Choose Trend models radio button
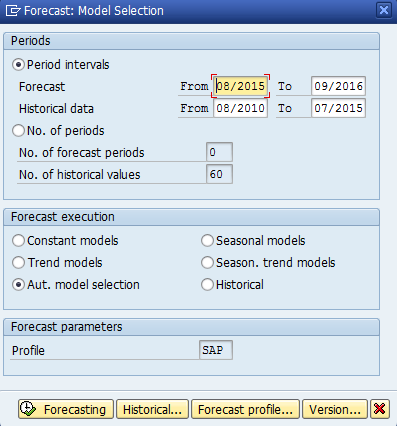This screenshot has height=426, width=397. 18,263
